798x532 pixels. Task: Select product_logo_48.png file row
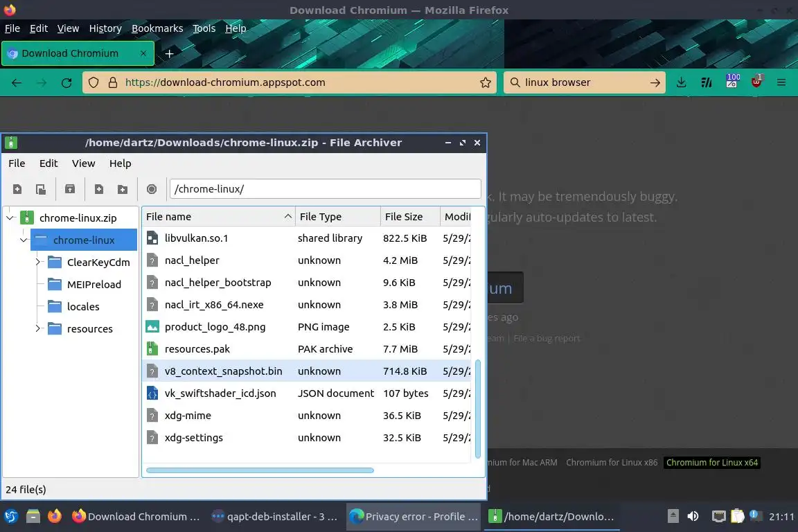pyautogui.click(x=308, y=326)
